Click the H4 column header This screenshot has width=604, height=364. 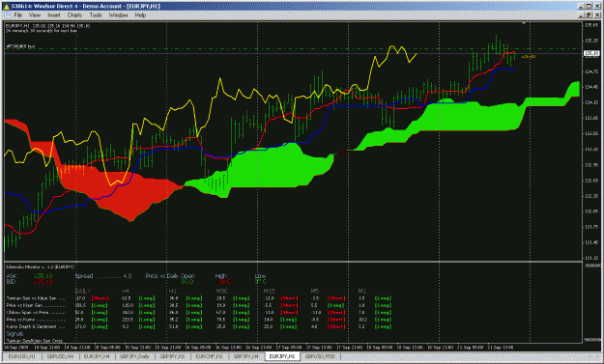(x=126, y=292)
